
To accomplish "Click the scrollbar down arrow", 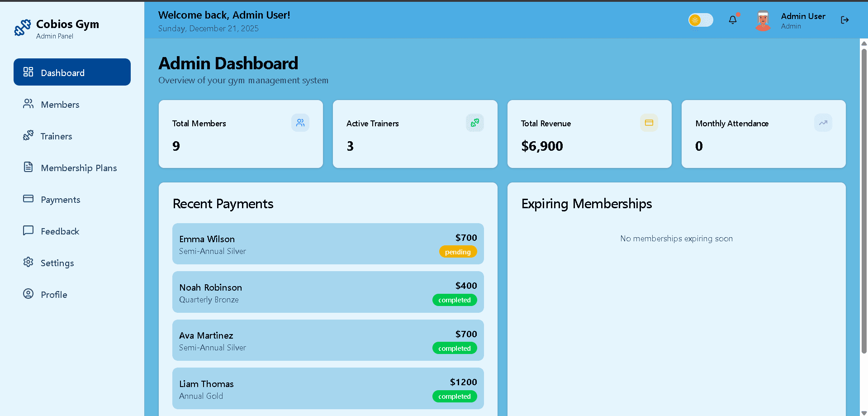I will point(864,412).
